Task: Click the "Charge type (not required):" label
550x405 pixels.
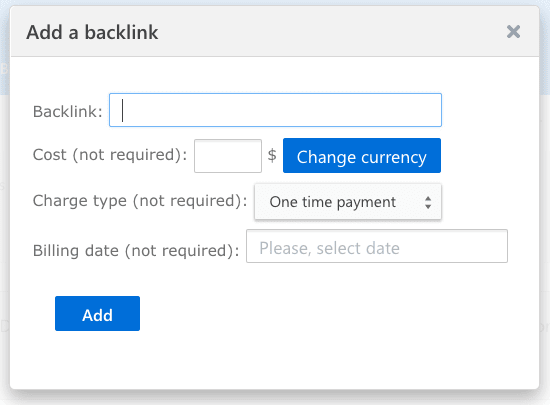Action: tap(140, 201)
